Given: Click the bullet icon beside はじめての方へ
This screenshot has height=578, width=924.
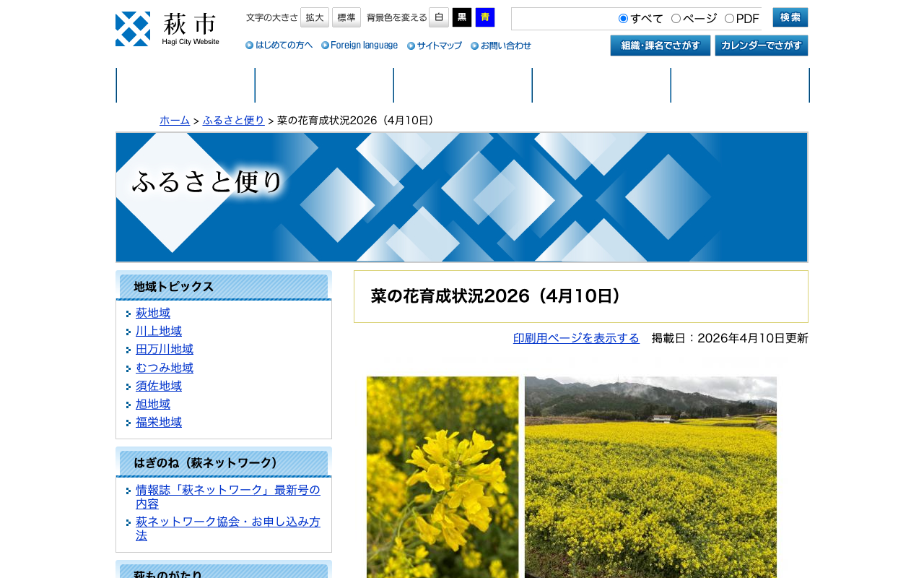Looking at the screenshot, I should click(250, 46).
